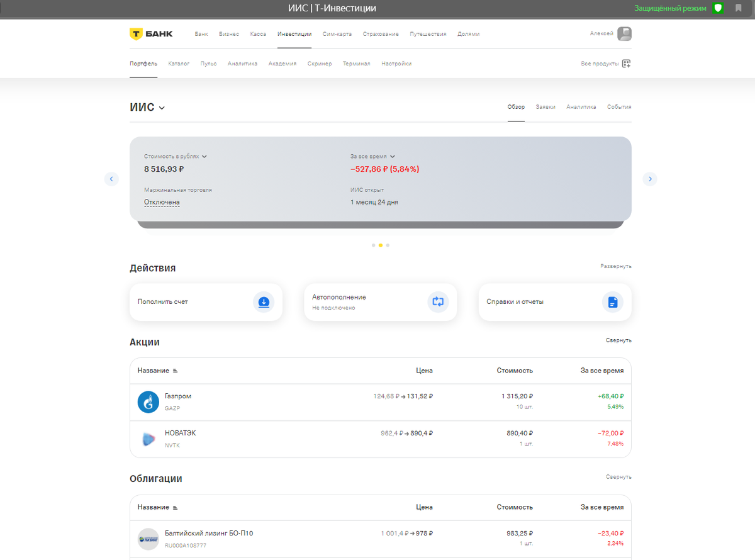Open the Страхование menu item

click(x=381, y=34)
